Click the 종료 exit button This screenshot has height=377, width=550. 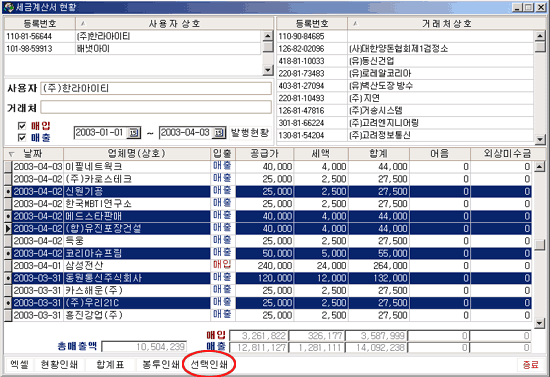[x=530, y=365]
